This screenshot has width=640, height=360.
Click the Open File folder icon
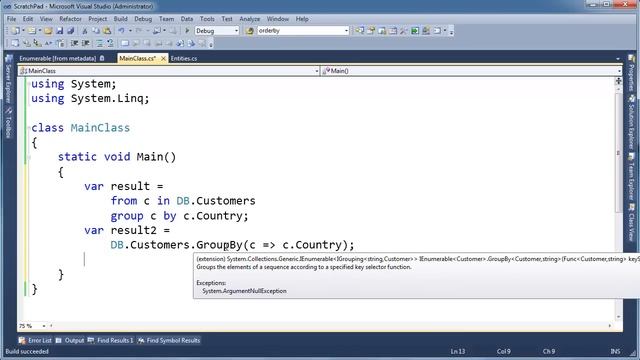[x=48, y=31]
